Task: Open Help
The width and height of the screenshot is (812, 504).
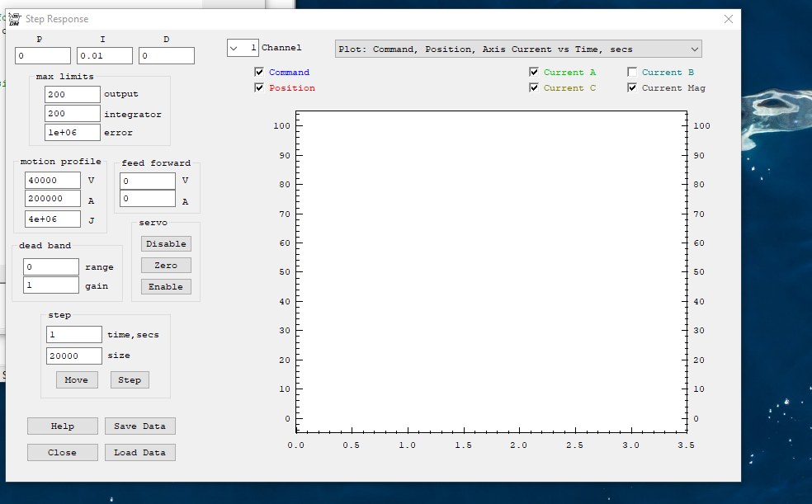Action: (63, 426)
